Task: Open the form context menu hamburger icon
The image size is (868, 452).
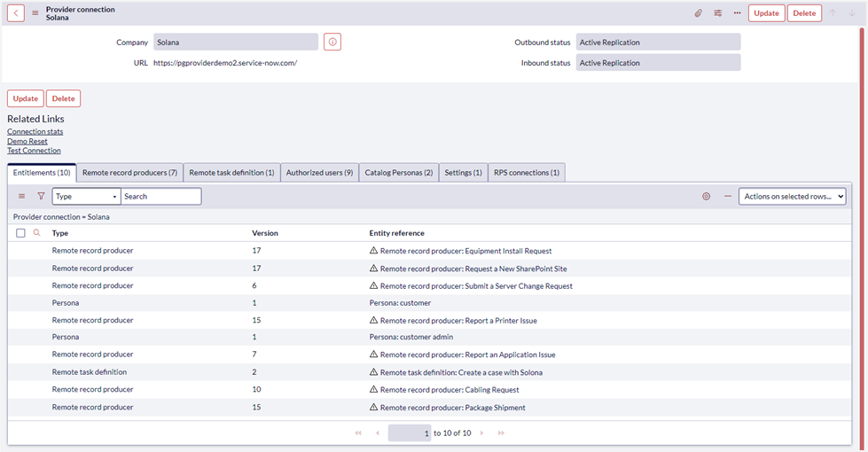Action: pyautogui.click(x=35, y=13)
